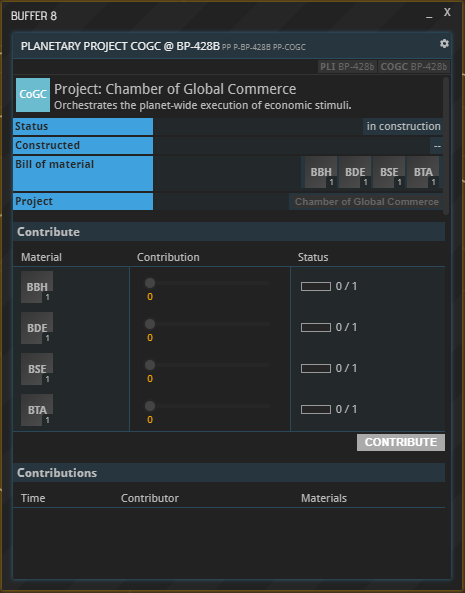Screen dimensions: 465x593
Task: Click BTA material icon in Contribute table
Action: point(37,410)
